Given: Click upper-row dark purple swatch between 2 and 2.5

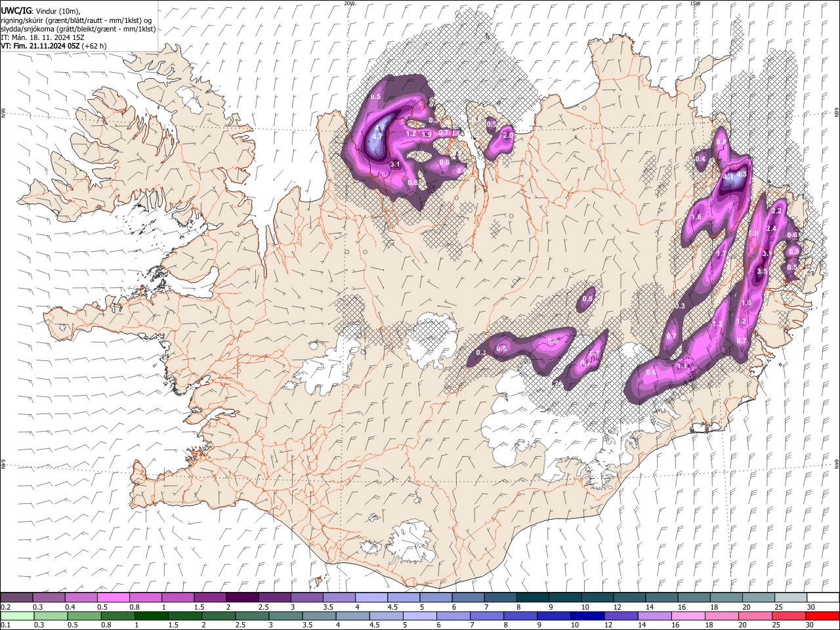Looking at the screenshot, I should pos(241,598).
